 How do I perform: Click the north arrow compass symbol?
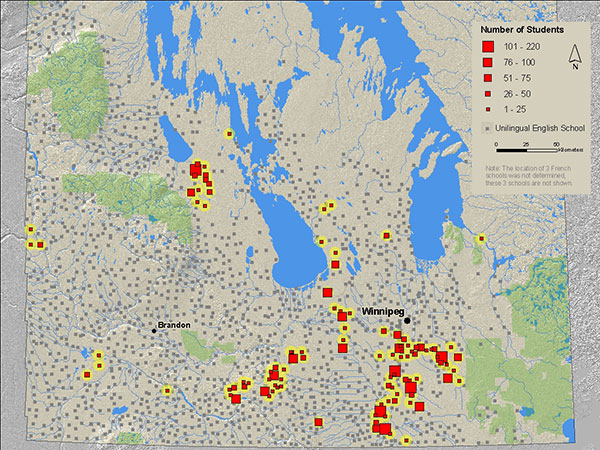[575, 57]
